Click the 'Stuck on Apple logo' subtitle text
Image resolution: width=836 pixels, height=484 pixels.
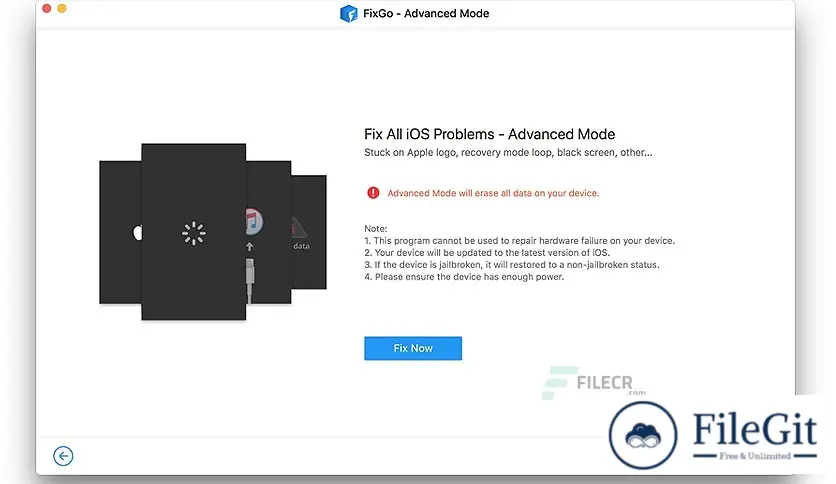click(x=508, y=152)
